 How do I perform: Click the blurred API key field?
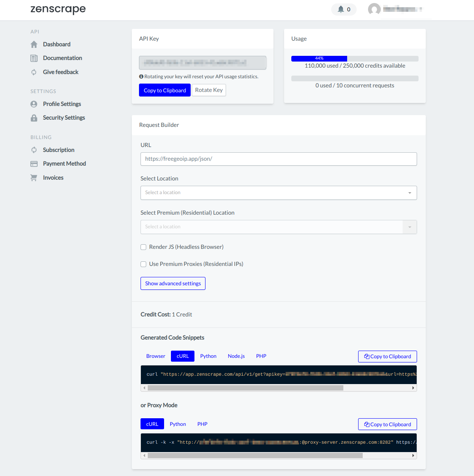click(203, 63)
